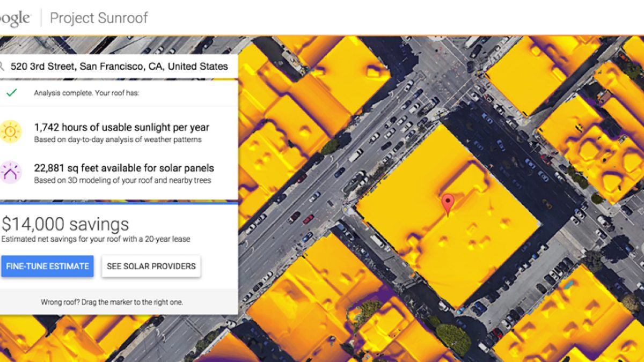Click the green analysis complete checkmark

(x=11, y=92)
